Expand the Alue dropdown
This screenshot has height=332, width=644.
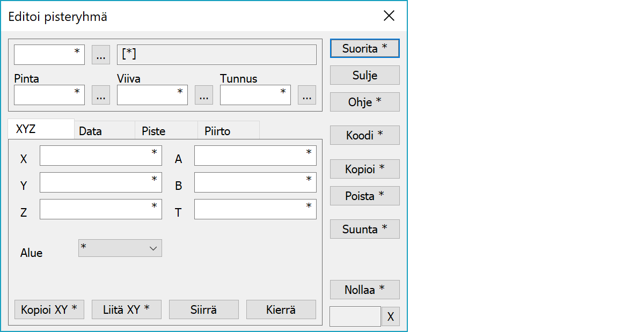120,248
